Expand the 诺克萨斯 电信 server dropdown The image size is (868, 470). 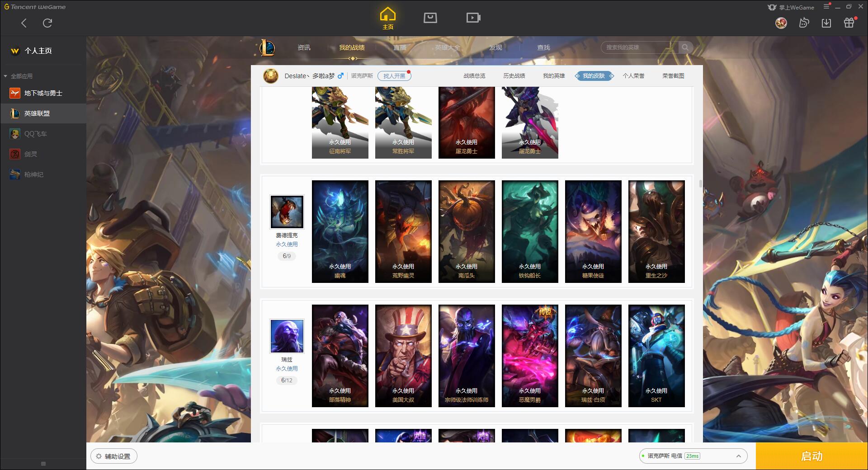point(693,456)
